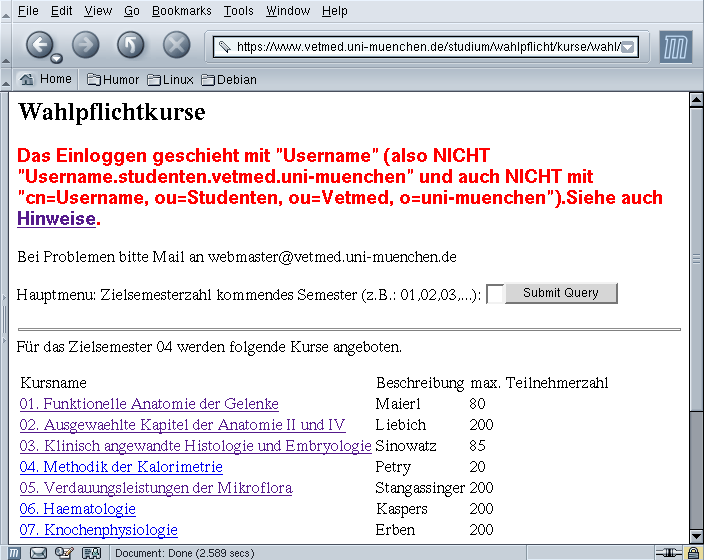The width and height of the screenshot is (704, 560).
Task: Open the Window menu
Action: tap(288, 11)
